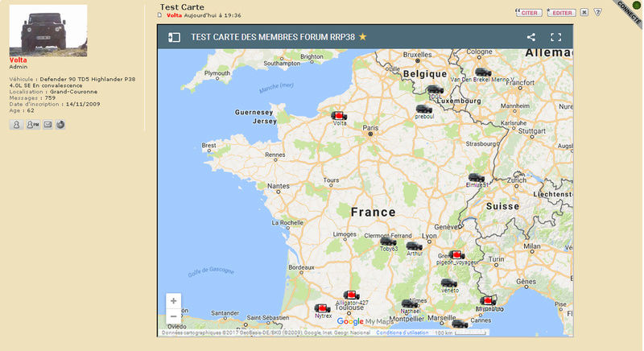
Task: Select the Alligator-427 red marker
Action: 352,295
